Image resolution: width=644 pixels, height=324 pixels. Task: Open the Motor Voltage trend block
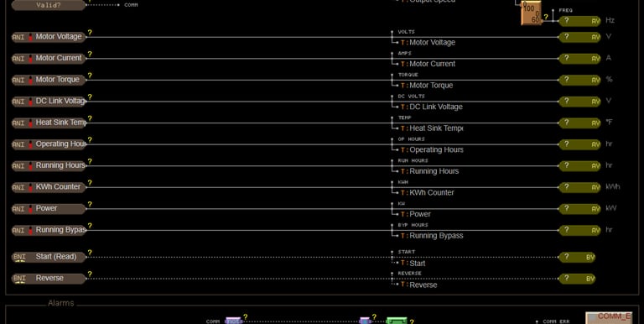coord(428,42)
